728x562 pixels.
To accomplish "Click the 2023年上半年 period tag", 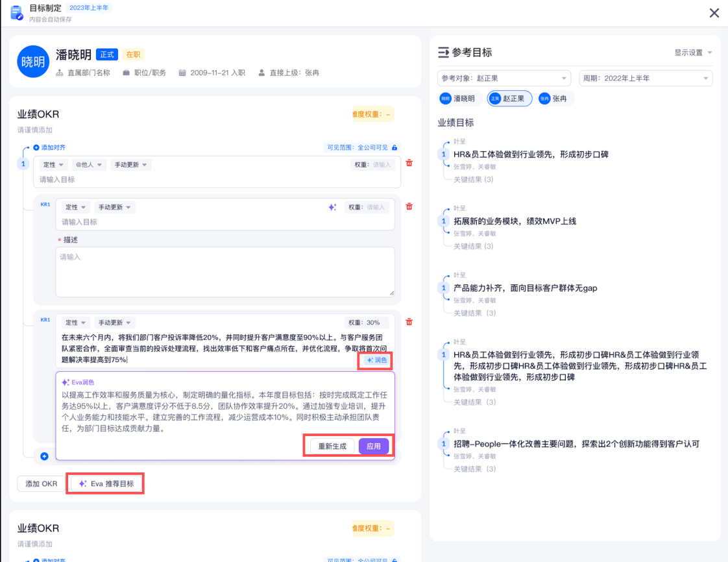I will [89, 8].
